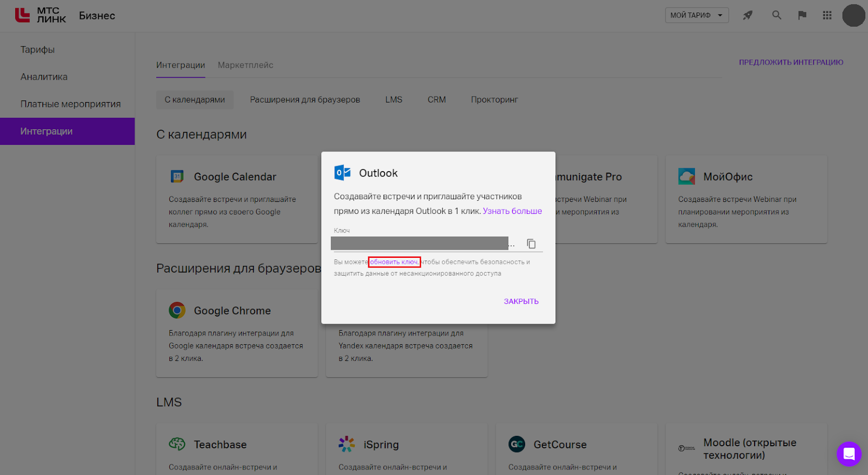868x475 pixels.
Task: Select Расширения для браузеров filter
Action: (x=305, y=100)
